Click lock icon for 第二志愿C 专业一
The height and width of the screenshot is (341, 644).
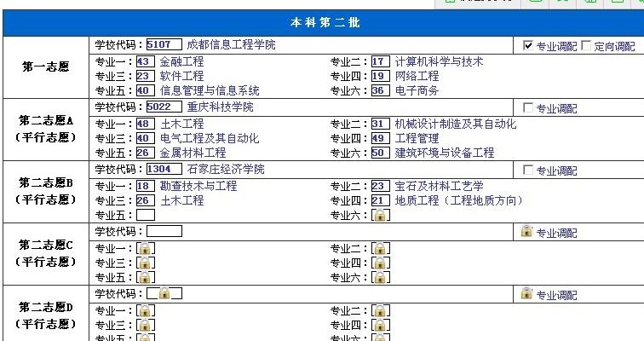146,248
